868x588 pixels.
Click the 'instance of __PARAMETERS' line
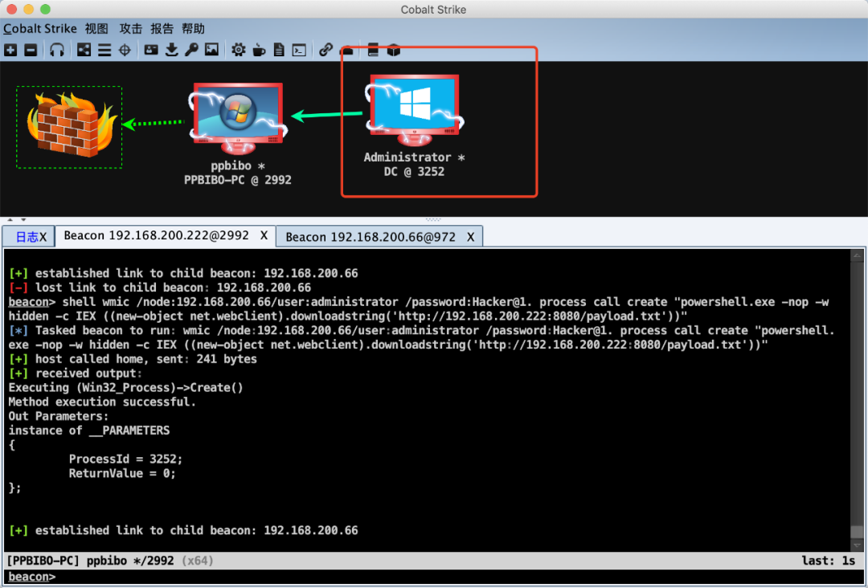tap(89, 431)
